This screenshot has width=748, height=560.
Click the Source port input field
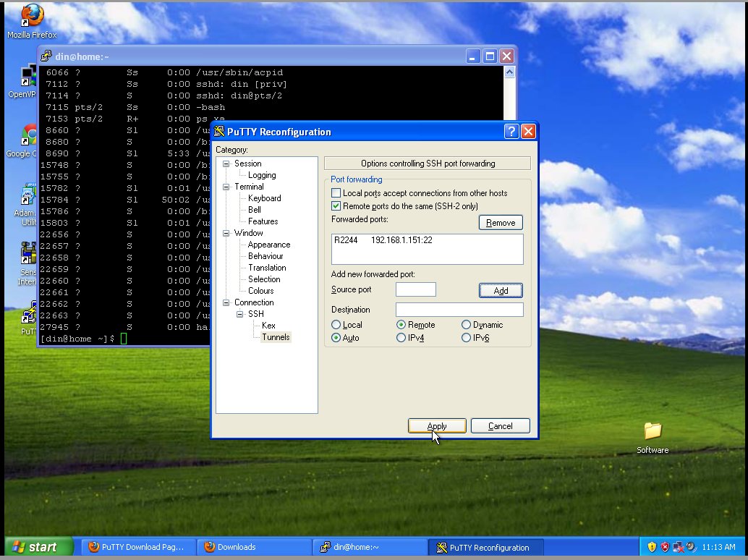click(415, 289)
